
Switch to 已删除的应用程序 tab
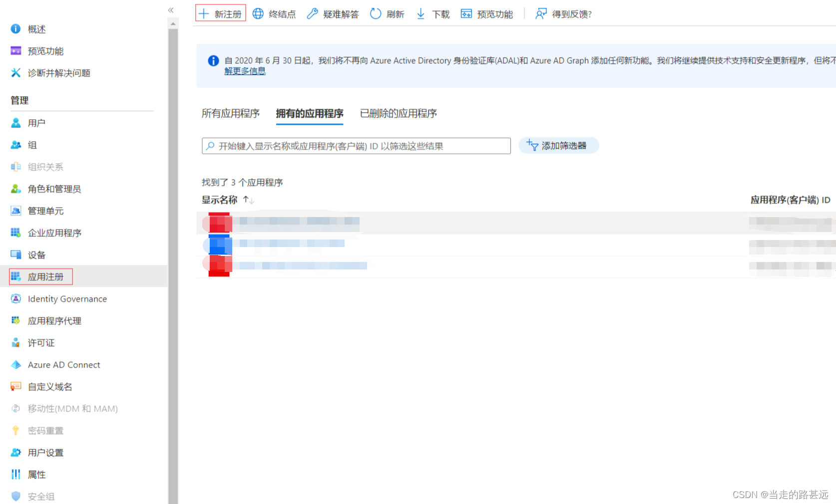click(399, 113)
